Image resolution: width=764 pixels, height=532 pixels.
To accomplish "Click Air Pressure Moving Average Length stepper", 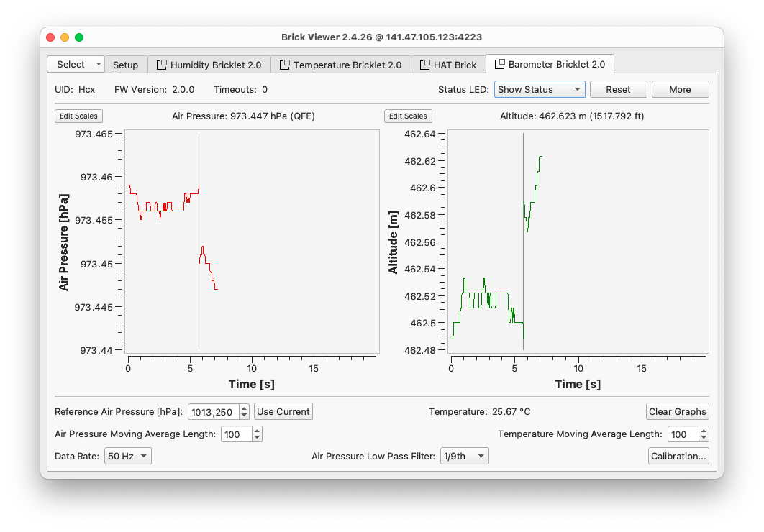I will 258,434.
